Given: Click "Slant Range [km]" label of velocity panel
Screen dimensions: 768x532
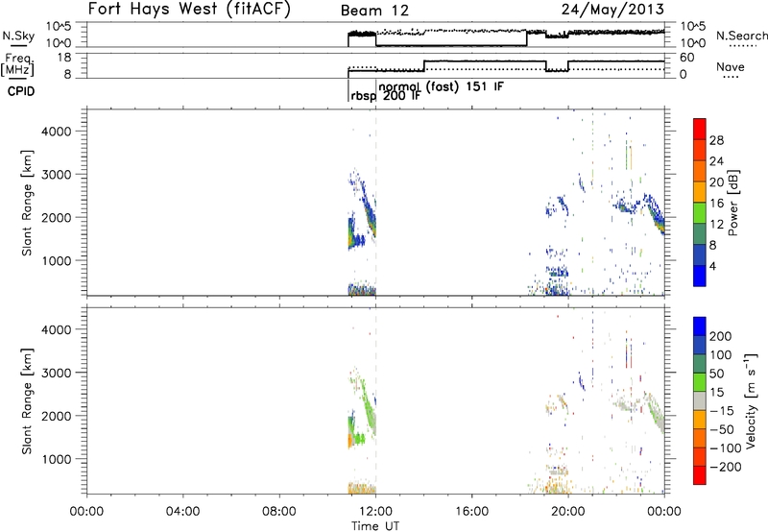Looking at the screenshot, I should [27, 400].
